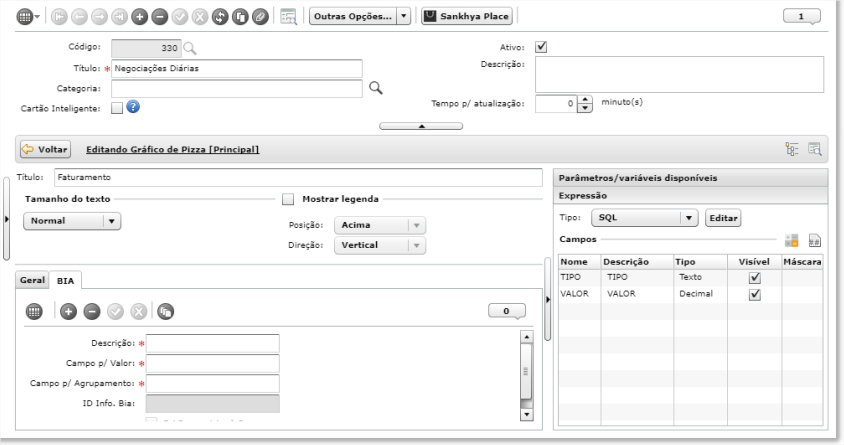
Task: Click the BIA panel scroll up arrow
Action: pos(526,337)
